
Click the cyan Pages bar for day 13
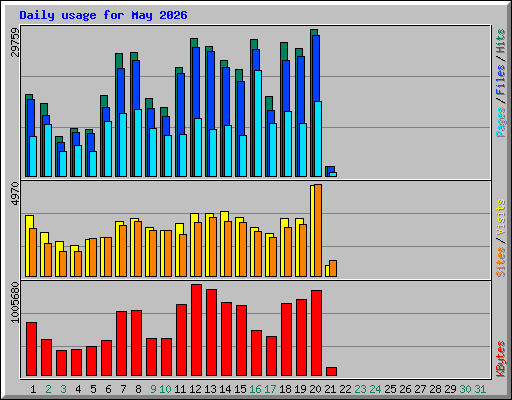tap(213, 153)
